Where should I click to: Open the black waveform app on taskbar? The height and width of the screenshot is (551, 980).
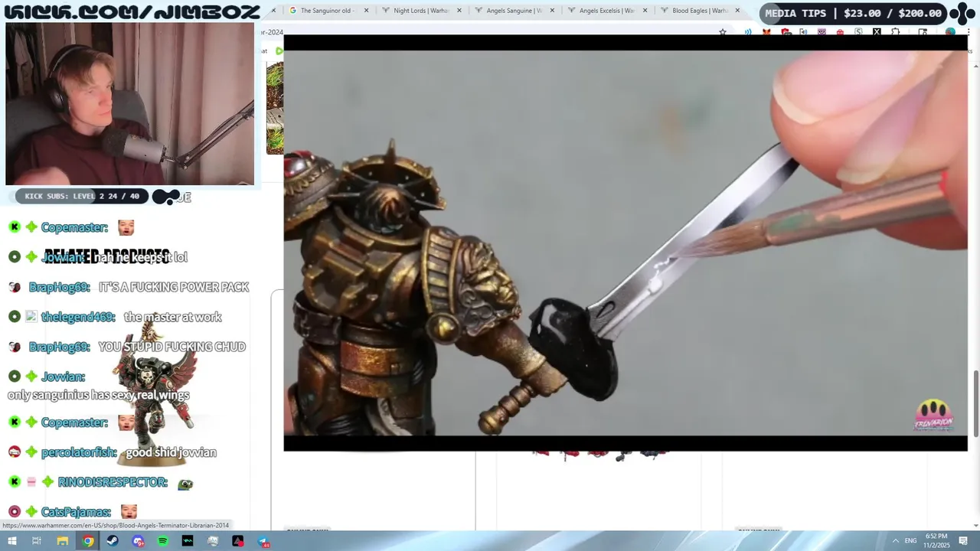click(x=188, y=541)
